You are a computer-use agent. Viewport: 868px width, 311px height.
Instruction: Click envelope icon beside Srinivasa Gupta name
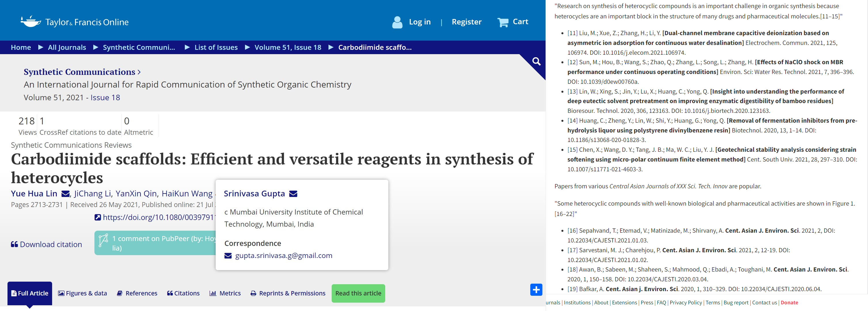(x=293, y=194)
